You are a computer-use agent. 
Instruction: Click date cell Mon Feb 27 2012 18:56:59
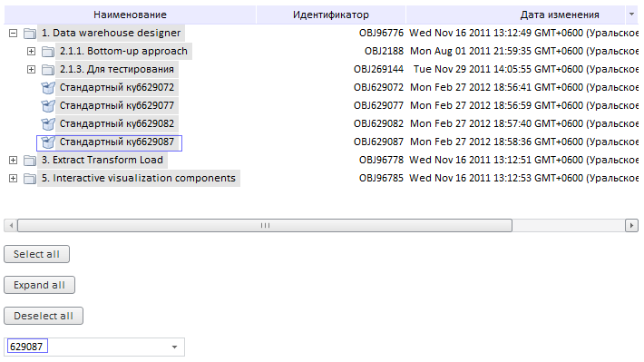coord(524,105)
